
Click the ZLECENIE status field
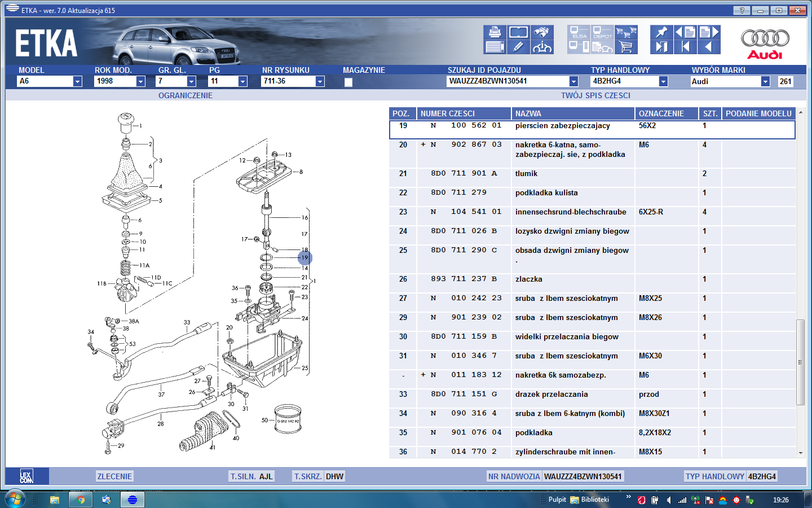tap(114, 476)
